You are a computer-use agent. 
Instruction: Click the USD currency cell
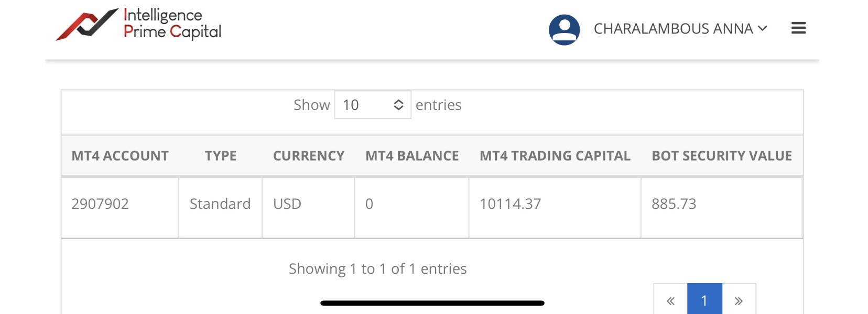(287, 204)
